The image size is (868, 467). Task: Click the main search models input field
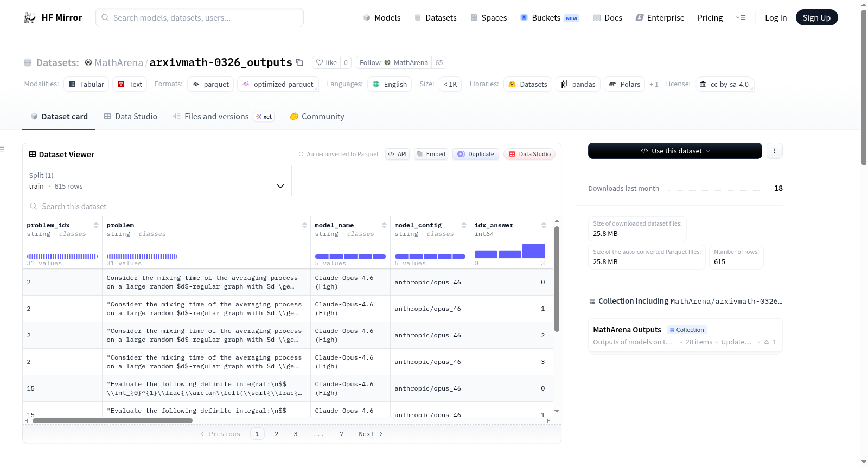point(200,17)
